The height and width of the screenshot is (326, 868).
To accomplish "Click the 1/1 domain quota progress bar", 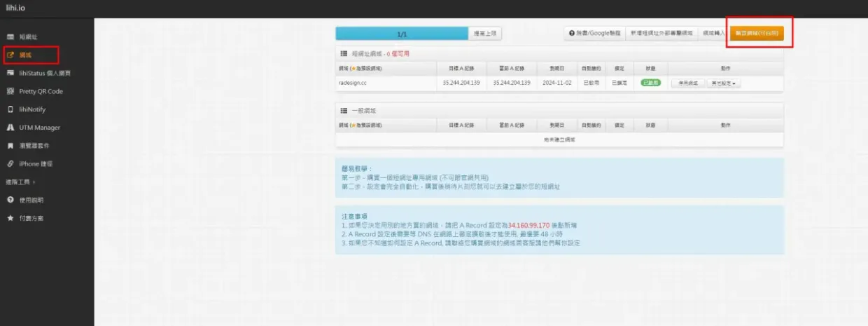I will pos(402,34).
